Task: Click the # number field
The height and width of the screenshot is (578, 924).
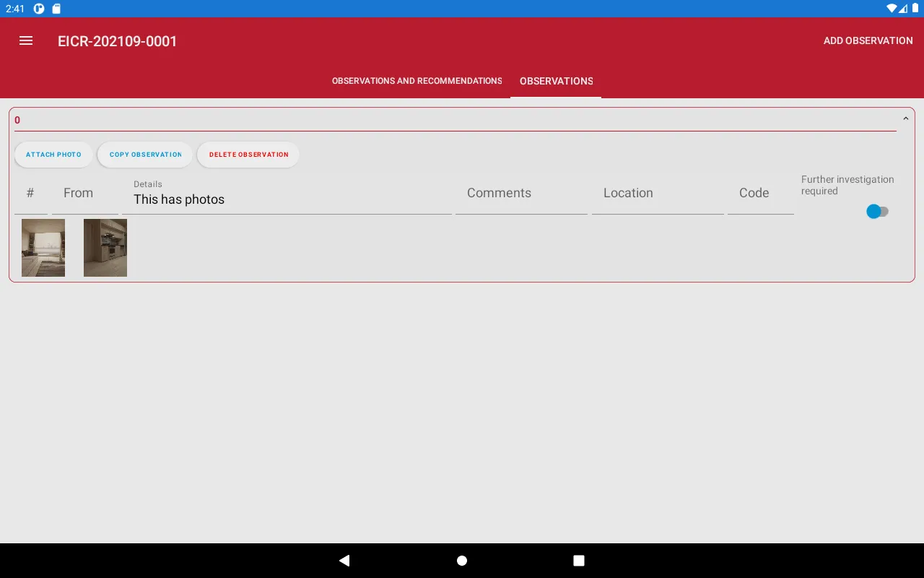Action: tap(30, 194)
